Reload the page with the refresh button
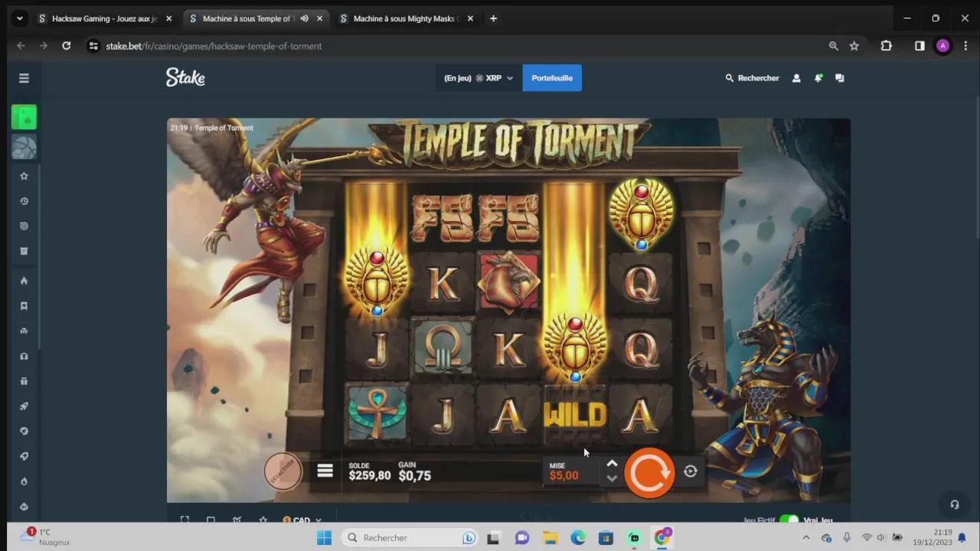Viewport: 980px width, 551px height. tap(66, 46)
